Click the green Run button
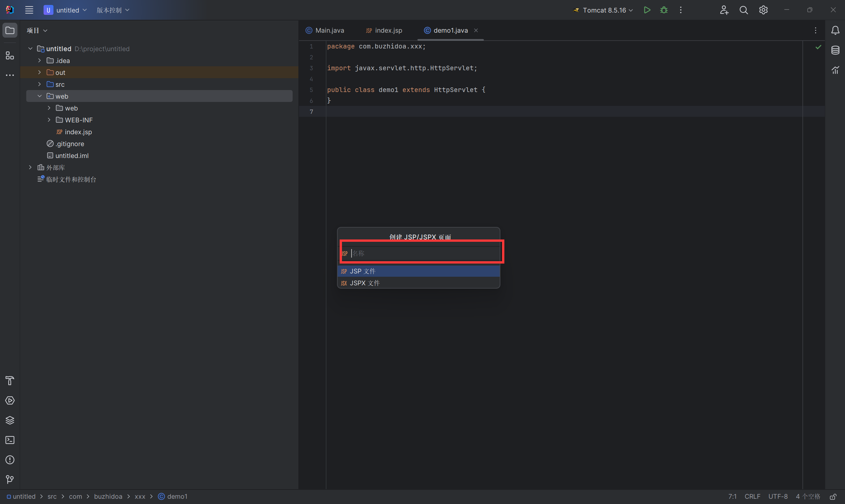This screenshot has height=504, width=845. click(x=647, y=10)
